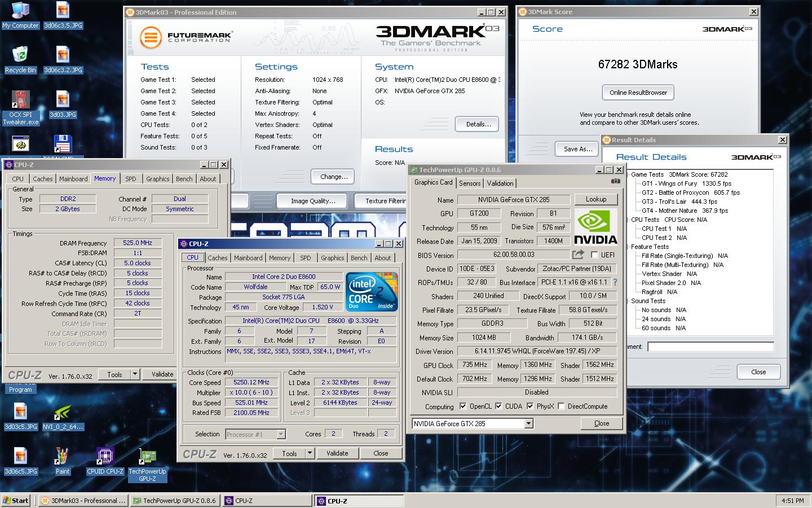Click GPU-Z title bar application icon

pyautogui.click(x=413, y=169)
